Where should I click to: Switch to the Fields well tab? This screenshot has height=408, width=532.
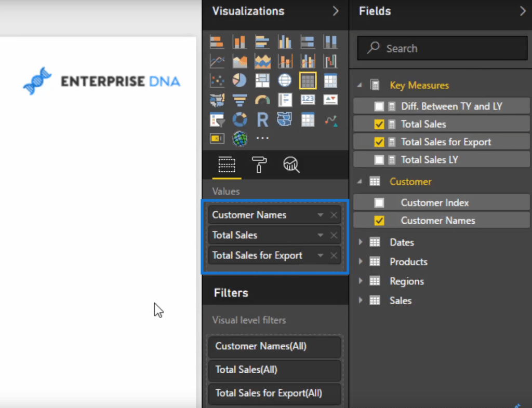point(227,165)
